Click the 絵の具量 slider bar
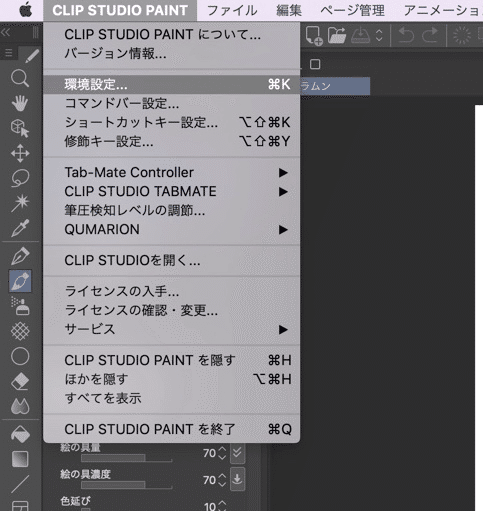483x511 pixels. pos(126,458)
